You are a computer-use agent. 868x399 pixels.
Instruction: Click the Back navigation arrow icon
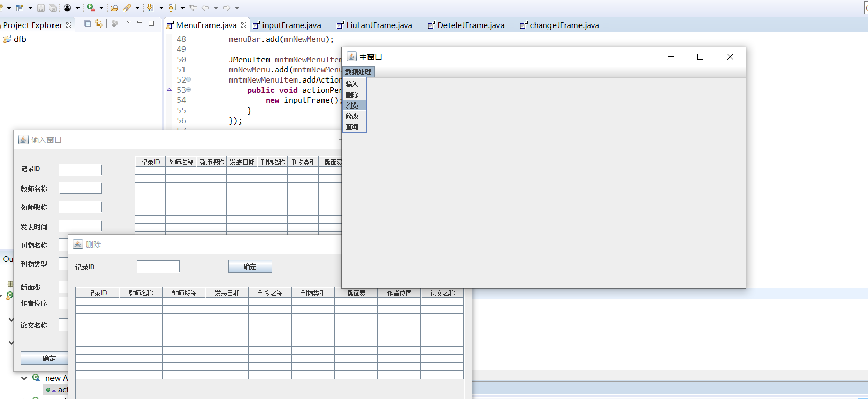[205, 8]
